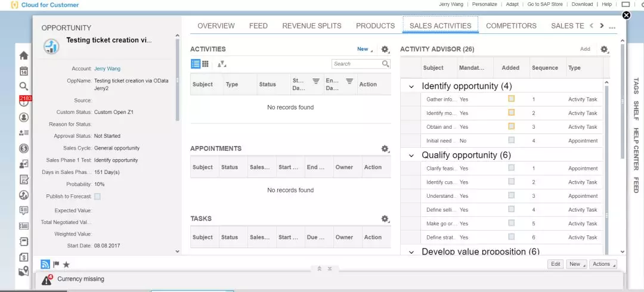Check Added box for Gather info row
This screenshot has height=292, width=644.
[512, 99]
